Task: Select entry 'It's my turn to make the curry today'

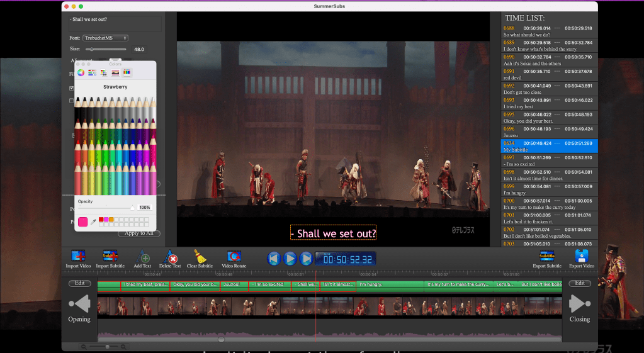Action: click(x=550, y=204)
